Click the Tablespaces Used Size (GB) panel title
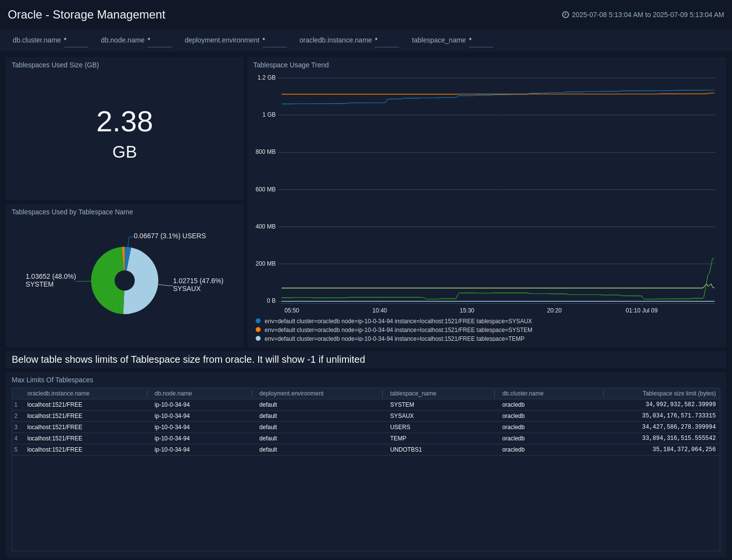Viewport: 732px width, 560px height. point(55,65)
